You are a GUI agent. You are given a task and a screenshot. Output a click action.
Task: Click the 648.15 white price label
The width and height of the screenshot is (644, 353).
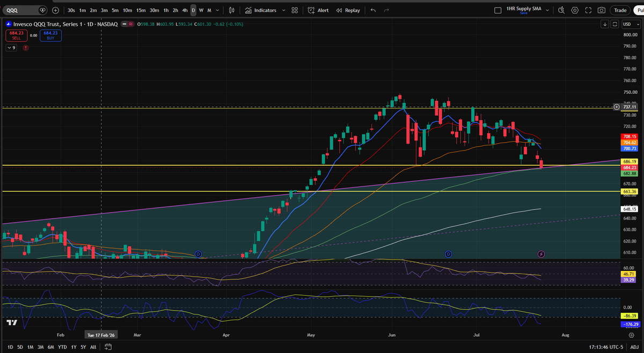(x=630, y=209)
